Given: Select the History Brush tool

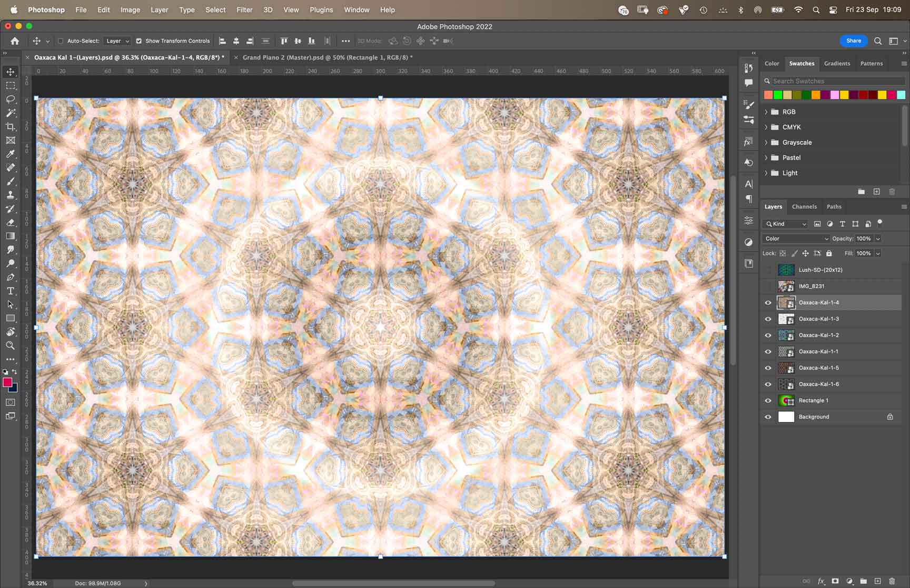Looking at the screenshot, I should pos(11,208).
